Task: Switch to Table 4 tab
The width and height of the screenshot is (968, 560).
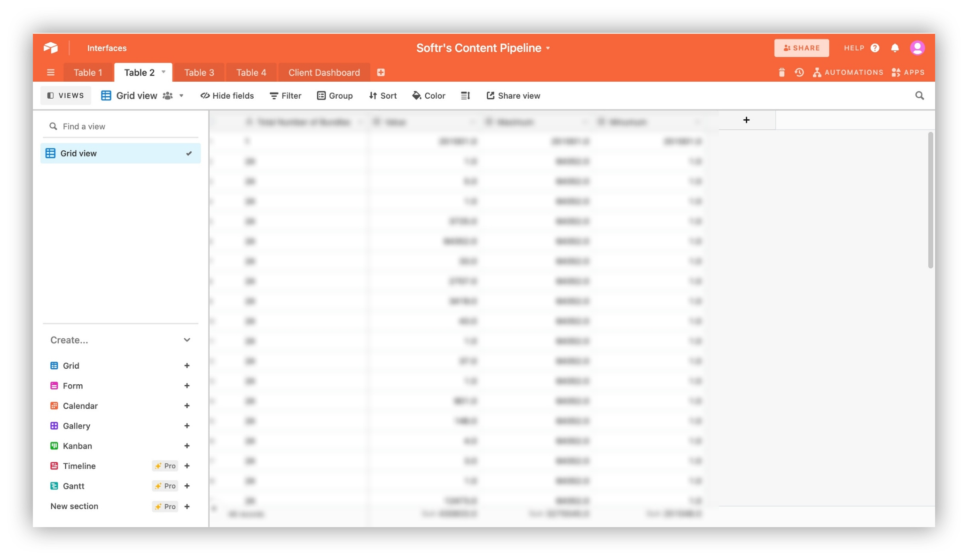Action: pyautogui.click(x=251, y=72)
